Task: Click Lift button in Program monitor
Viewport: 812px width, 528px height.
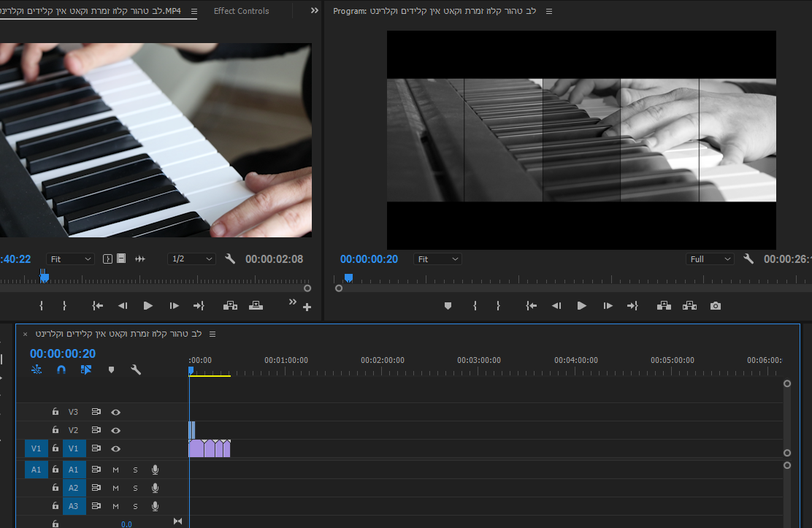Action: (x=664, y=306)
